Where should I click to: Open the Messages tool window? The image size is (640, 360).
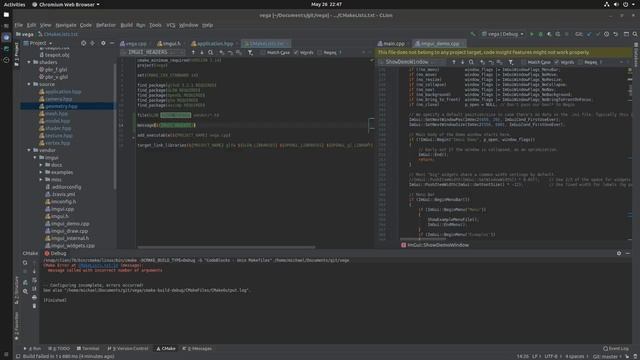pos(197,349)
